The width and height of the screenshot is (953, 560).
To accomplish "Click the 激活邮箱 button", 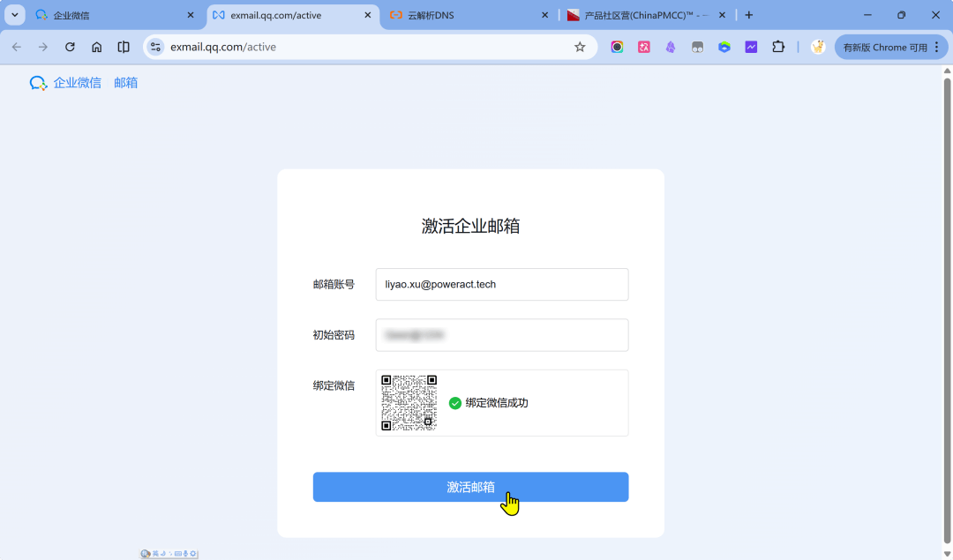I will [x=470, y=487].
